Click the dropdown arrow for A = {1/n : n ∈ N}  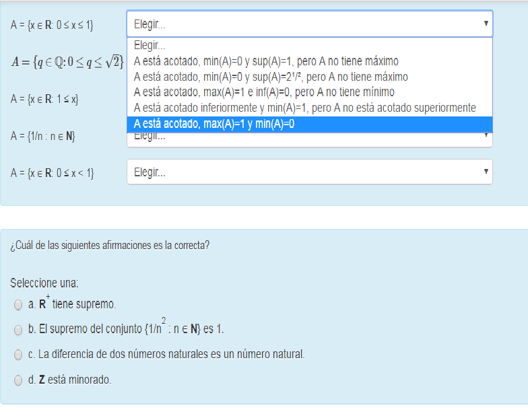(x=486, y=137)
